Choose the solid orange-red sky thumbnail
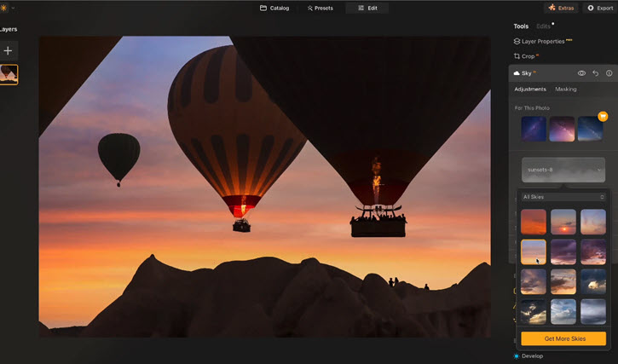618x364 pixels. tap(534, 222)
